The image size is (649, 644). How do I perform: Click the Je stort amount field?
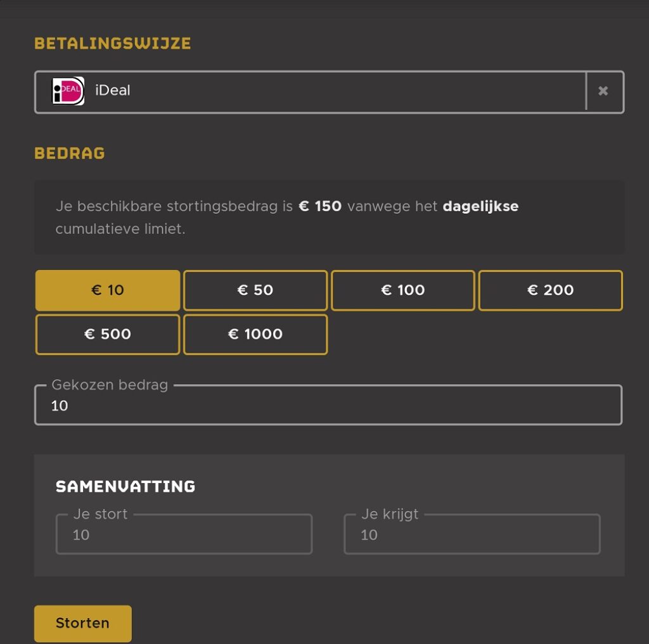(184, 534)
